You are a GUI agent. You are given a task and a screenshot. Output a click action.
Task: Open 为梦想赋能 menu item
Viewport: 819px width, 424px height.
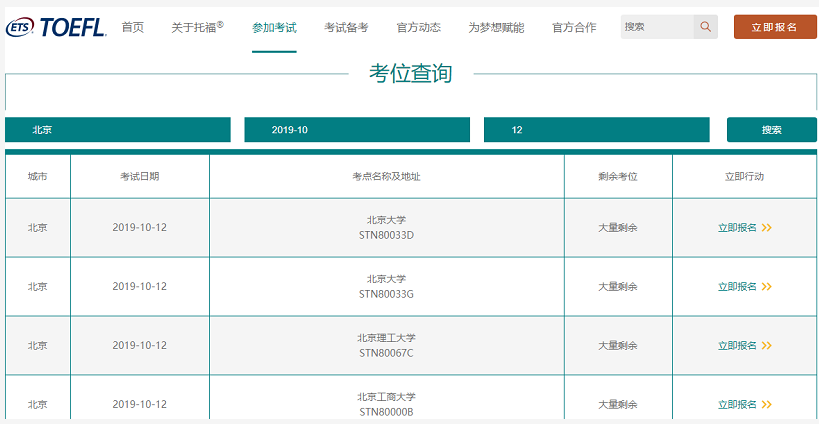496,27
